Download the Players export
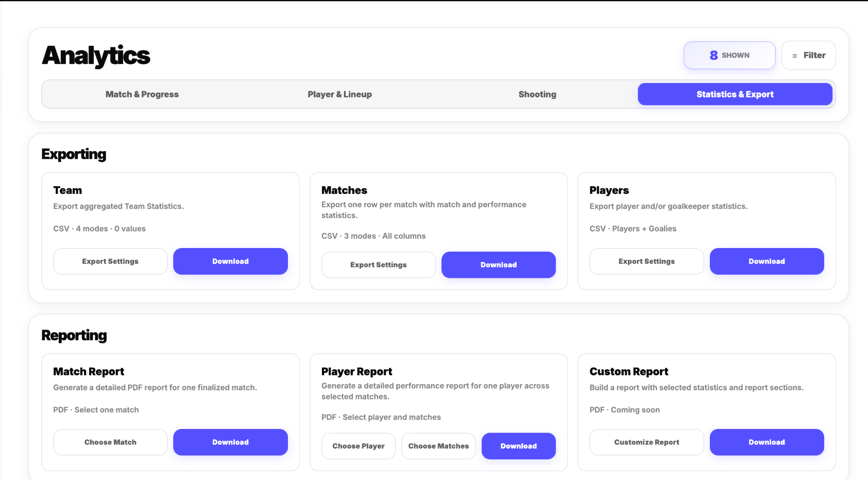 click(x=767, y=261)
